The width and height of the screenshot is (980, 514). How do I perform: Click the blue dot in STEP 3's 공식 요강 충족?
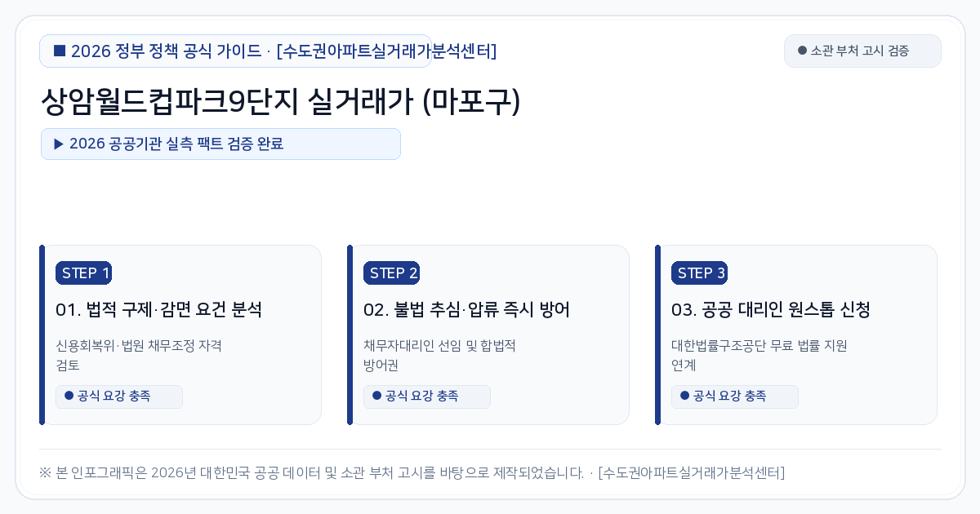pyautogui.click(x=684, y=396)
